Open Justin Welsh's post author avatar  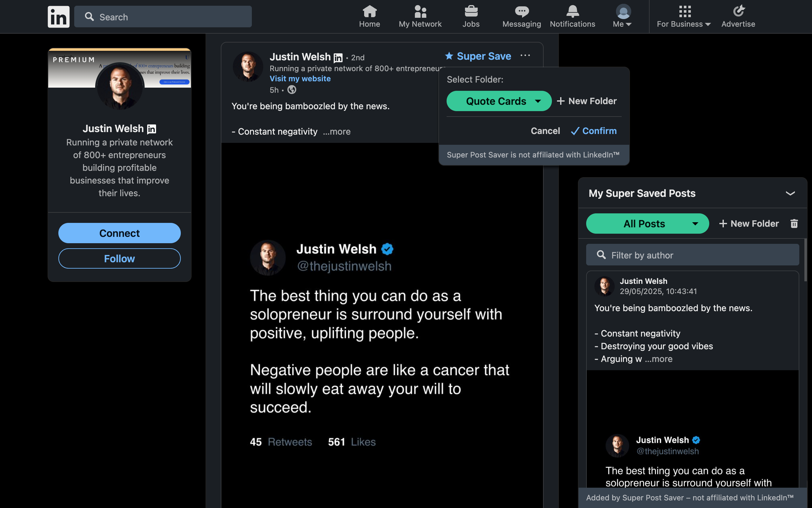pos(248,67)
